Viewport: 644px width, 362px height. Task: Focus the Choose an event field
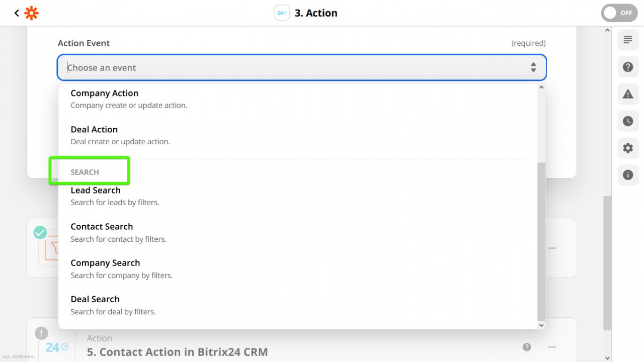302,67
